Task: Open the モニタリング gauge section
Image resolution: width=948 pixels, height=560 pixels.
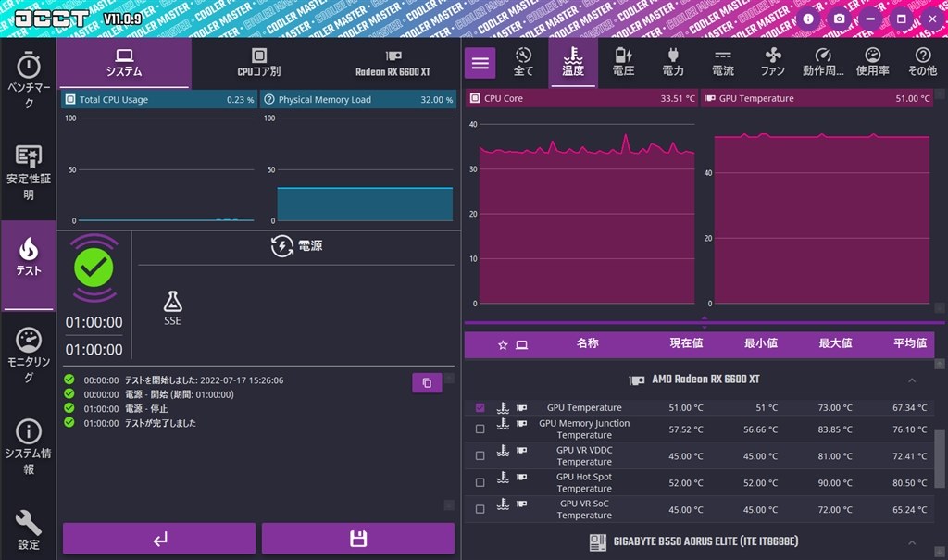Action: [29, 355]
